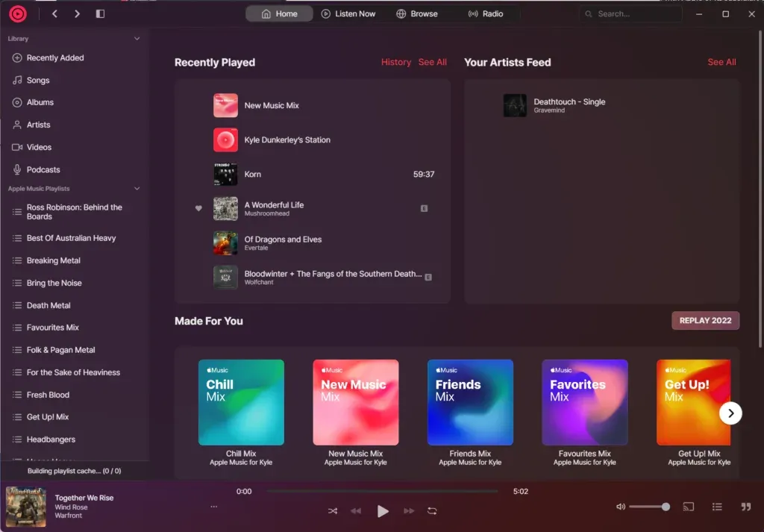Screen dimensions: 764x532
Task: Open the New Music Mix cover
Action: 356,402
